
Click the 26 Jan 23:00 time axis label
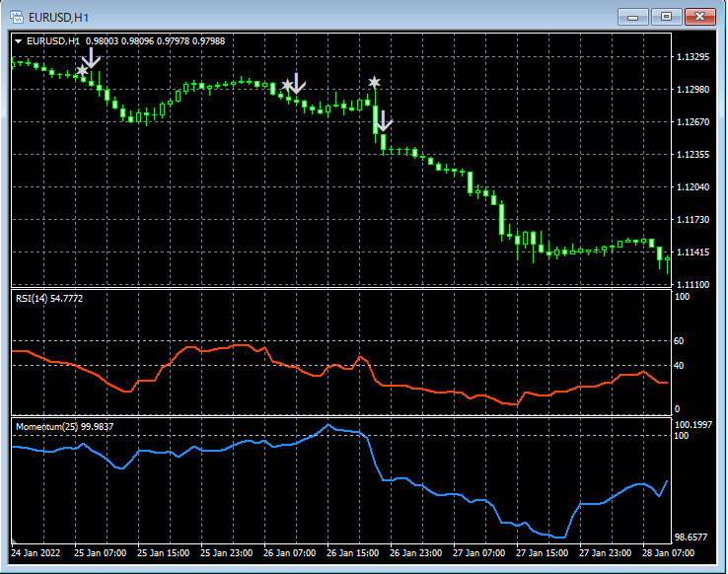(x=415, y=552)
